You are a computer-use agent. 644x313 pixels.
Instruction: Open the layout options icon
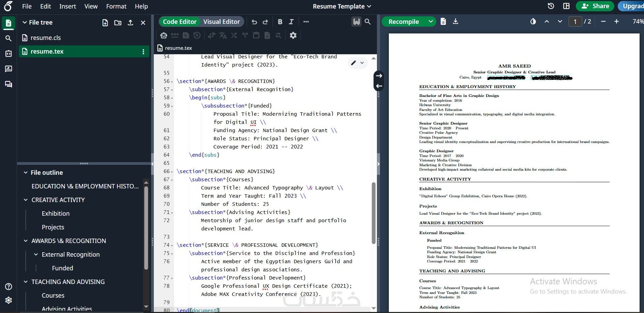[566, 6]
